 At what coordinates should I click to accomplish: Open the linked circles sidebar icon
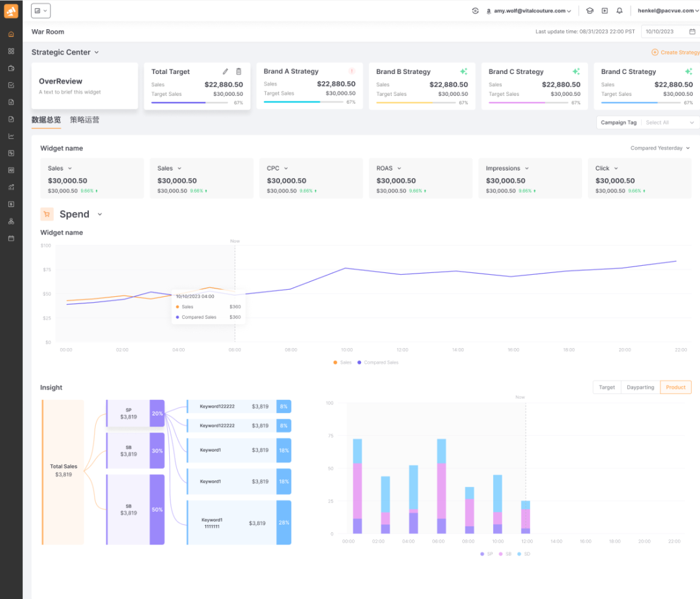click(11, 222)
